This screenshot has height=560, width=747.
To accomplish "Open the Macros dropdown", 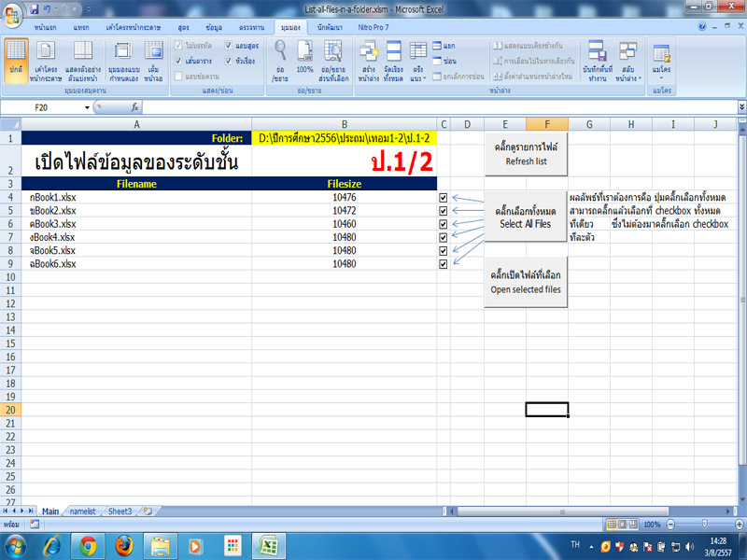I will point(659,63).
